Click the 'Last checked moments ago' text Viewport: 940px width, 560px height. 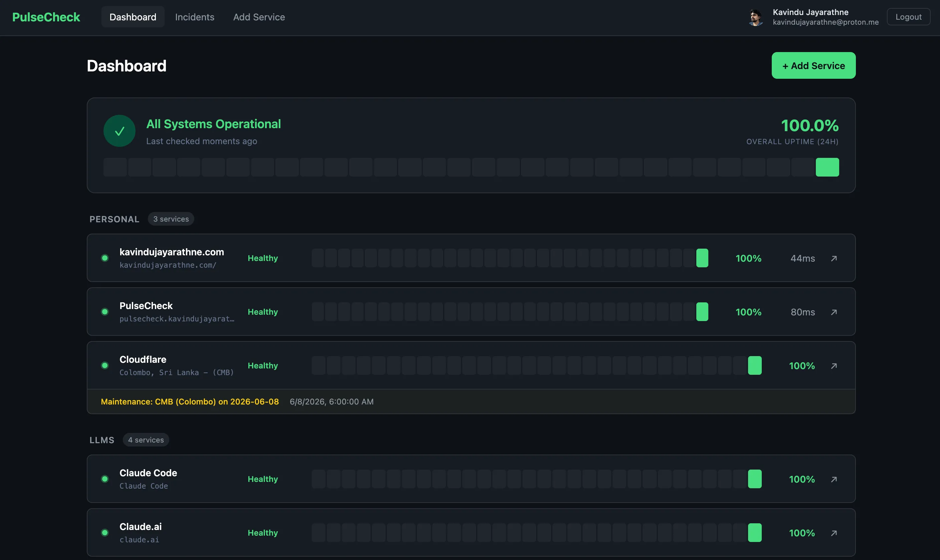(202, 141)
